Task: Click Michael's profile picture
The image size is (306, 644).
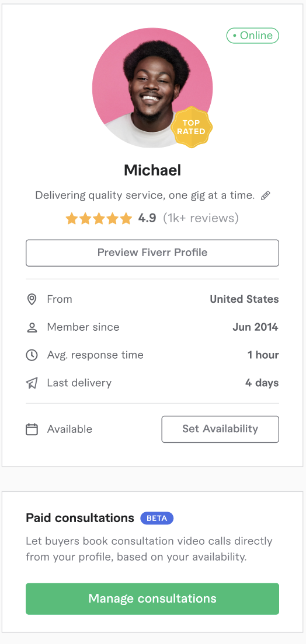Action: tap(152, 88)
